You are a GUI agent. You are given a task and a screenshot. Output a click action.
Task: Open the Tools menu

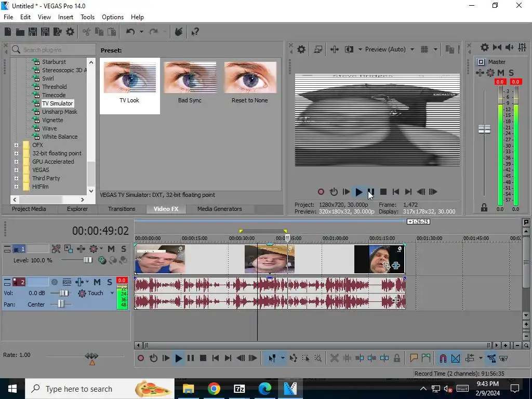point(87,17)
